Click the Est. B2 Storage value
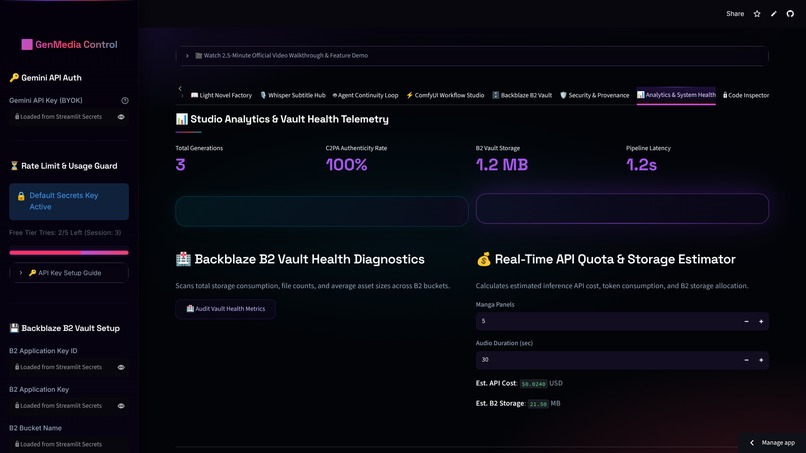Viewport: 806px width, 453px height. pos(538,404)
